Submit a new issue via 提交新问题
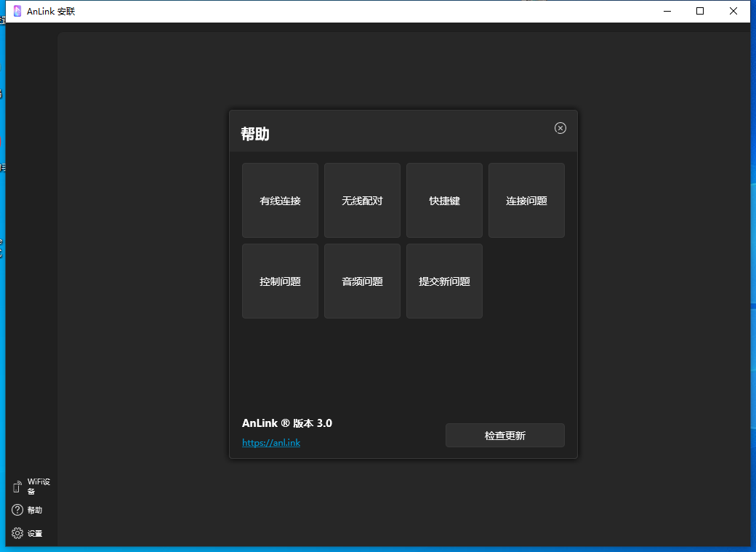Screen dimensions: 756x552 tap(444, 281)
